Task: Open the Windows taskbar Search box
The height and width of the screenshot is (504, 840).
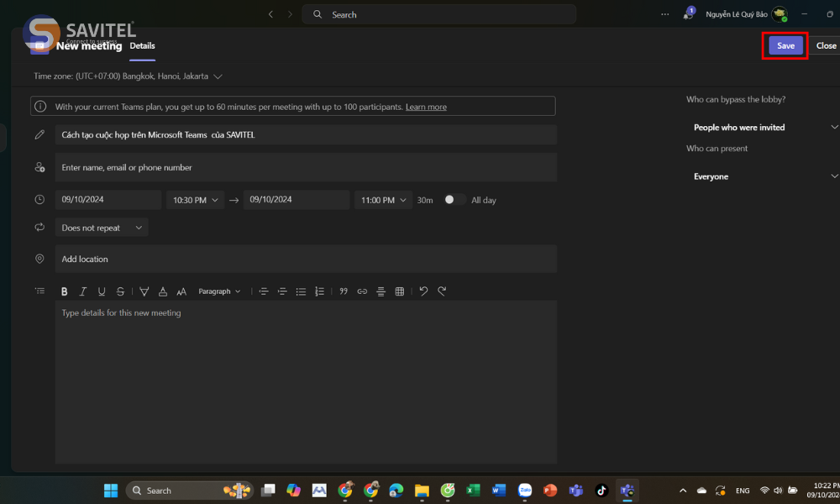Action: point(190,491)
